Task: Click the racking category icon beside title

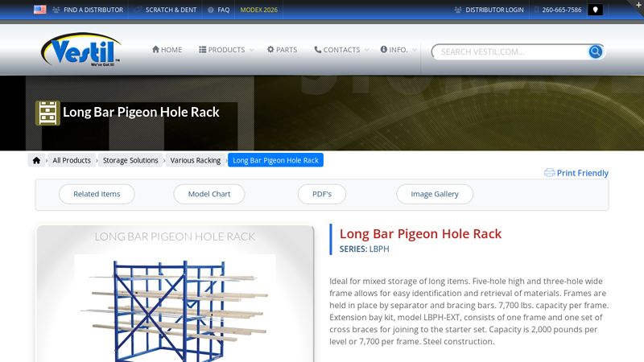Action: pos(47,113)
